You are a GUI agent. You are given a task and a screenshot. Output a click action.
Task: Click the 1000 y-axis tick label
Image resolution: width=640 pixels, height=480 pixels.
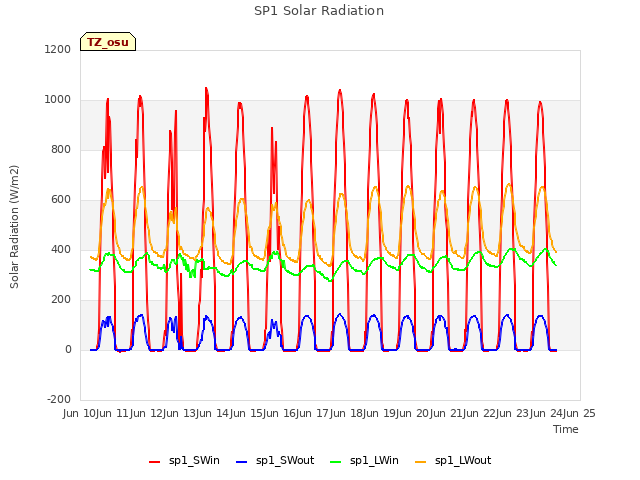coord(58,100)
